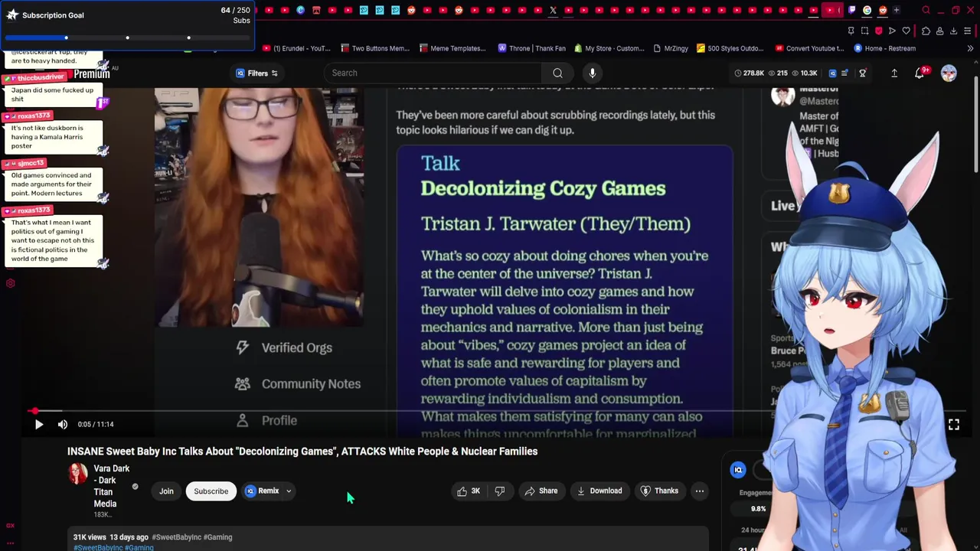Click the browser downloads arrow icon

[953, 31]
